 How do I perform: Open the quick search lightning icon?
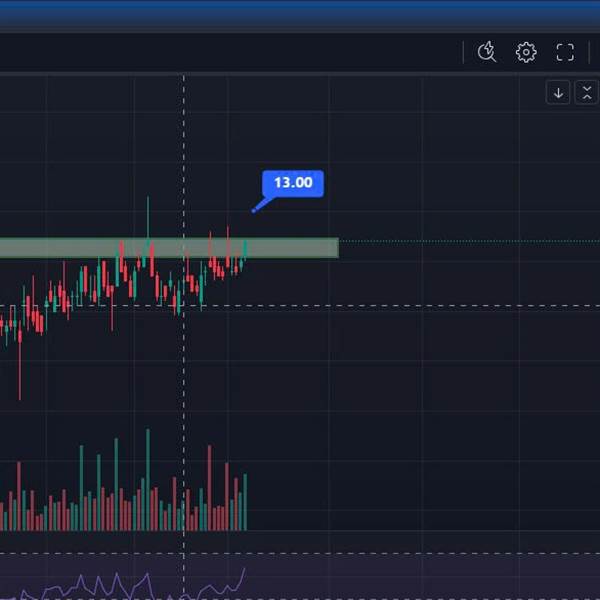tap(487, 52)
